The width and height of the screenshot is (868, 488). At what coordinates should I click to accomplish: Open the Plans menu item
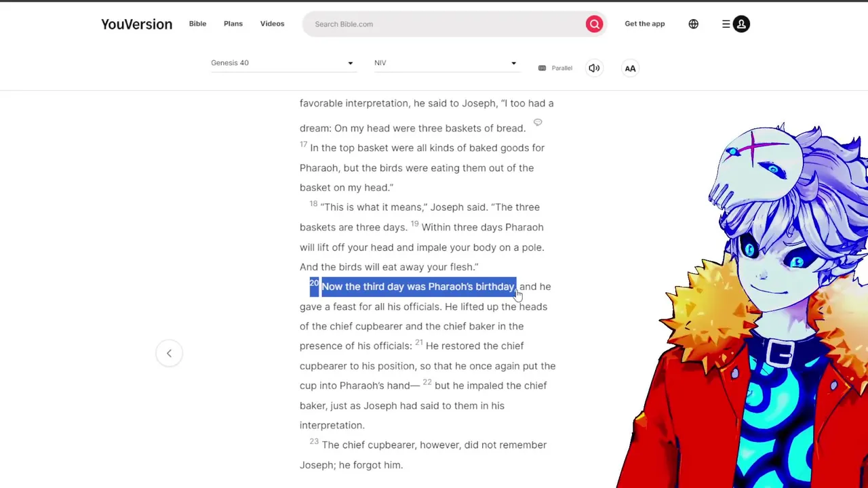tap(233, 24)
